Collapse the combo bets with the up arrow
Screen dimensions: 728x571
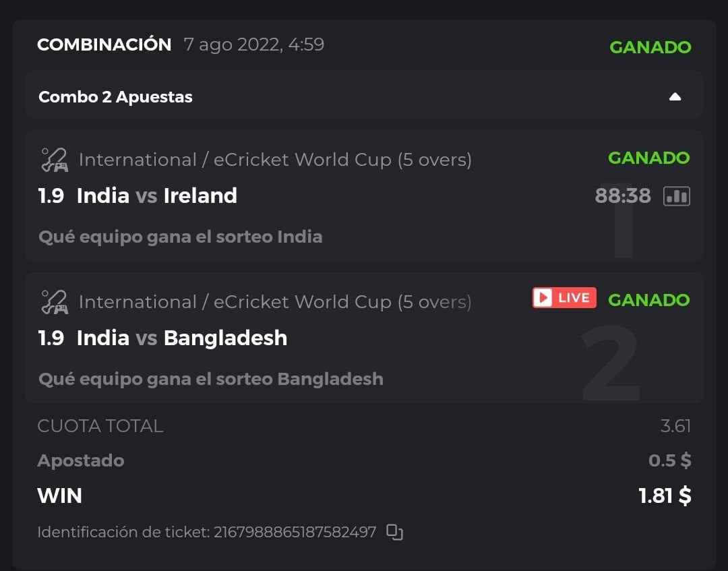coord(675,96)
